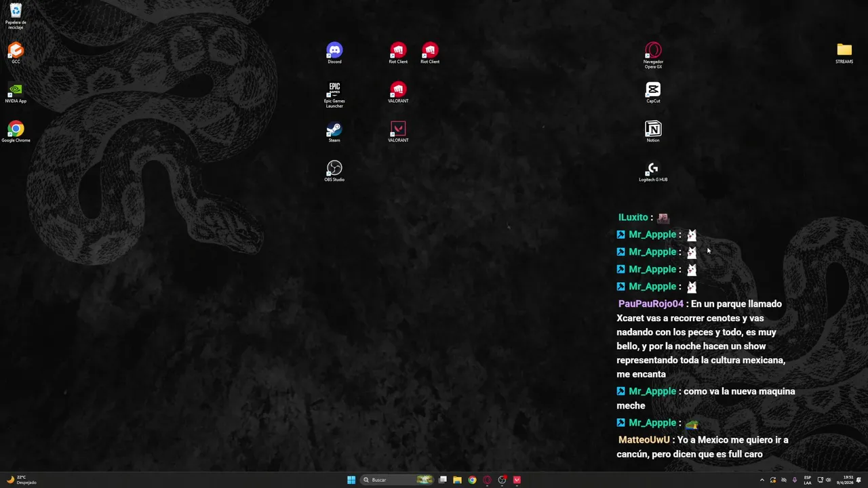The height and width of the screenshot is (488, 868).
Task: Open the volume control in system tray
Action: pyautogui.click(x=829, y=480)
